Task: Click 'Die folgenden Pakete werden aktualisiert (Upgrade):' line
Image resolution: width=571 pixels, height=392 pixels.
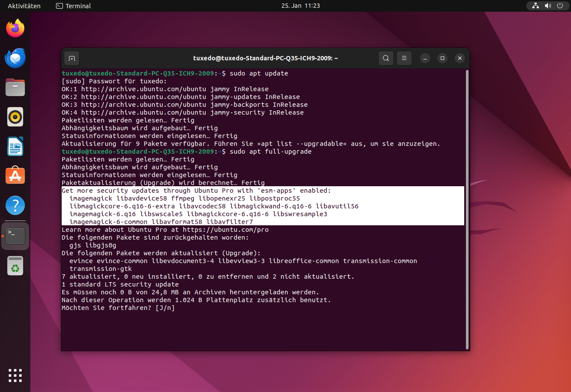Action: tap(161, 253)
